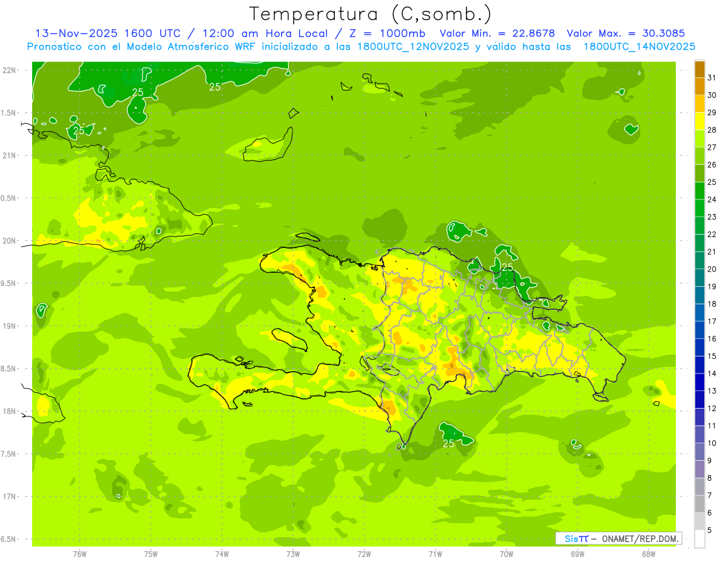Click the 72W longitude label

click(x=364, y=554)
